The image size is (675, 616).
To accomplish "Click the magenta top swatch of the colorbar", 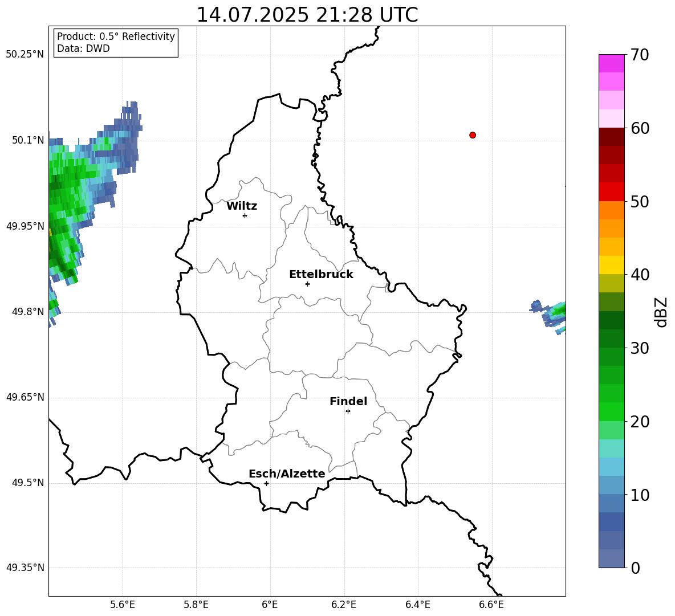I will pyautogui.click(x=612, y=64).
